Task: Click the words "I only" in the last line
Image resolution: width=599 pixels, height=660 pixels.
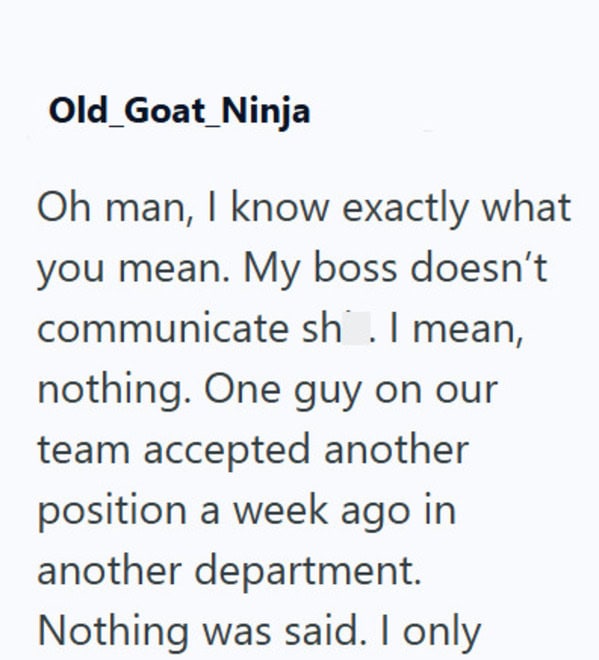Action: [x=431, y=632]
